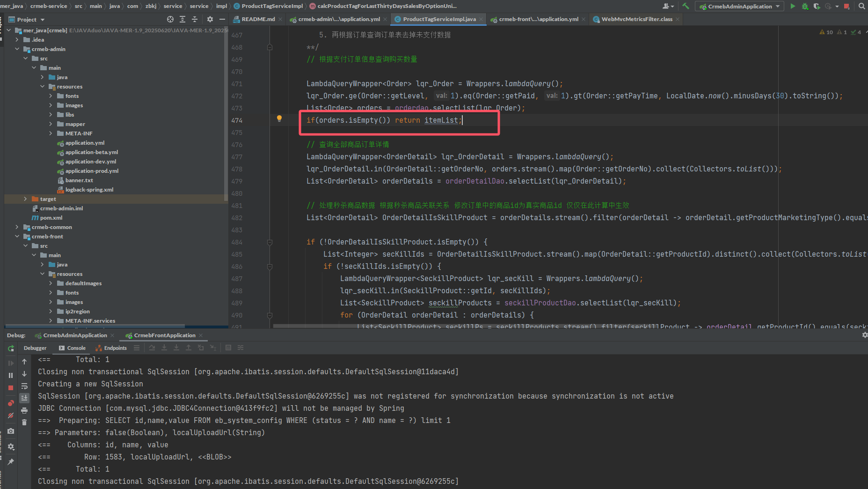Switch to CrmebAdminApplication debug tab
This screenshot has height=489, width=868.
click(75, 335)
